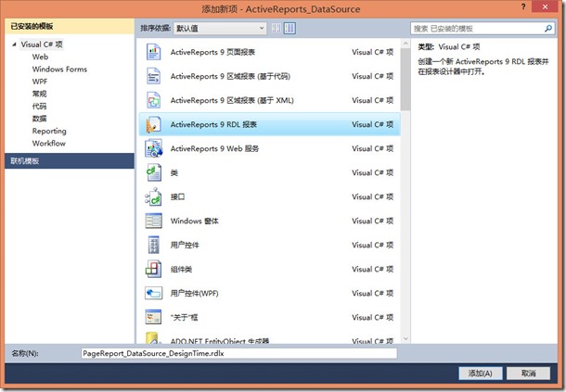Choose the Windows 窗体 template icon
This screenshot has height=392, width=566.
(x=153, y=221)
